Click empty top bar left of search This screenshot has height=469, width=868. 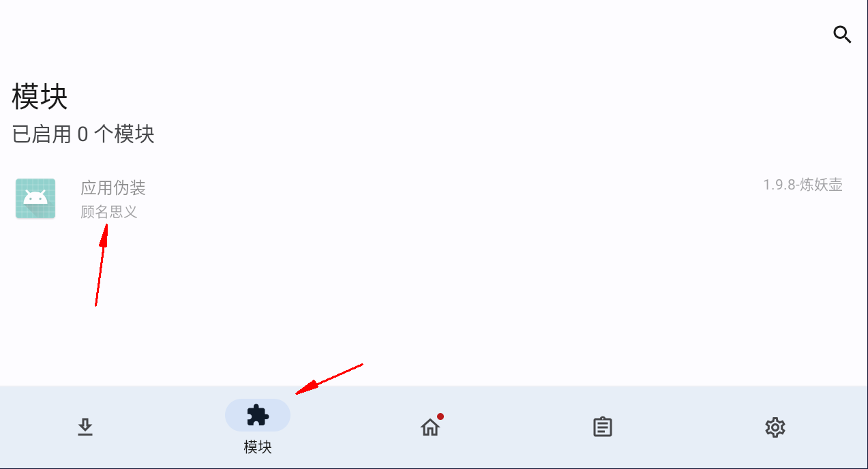[409, 35]
